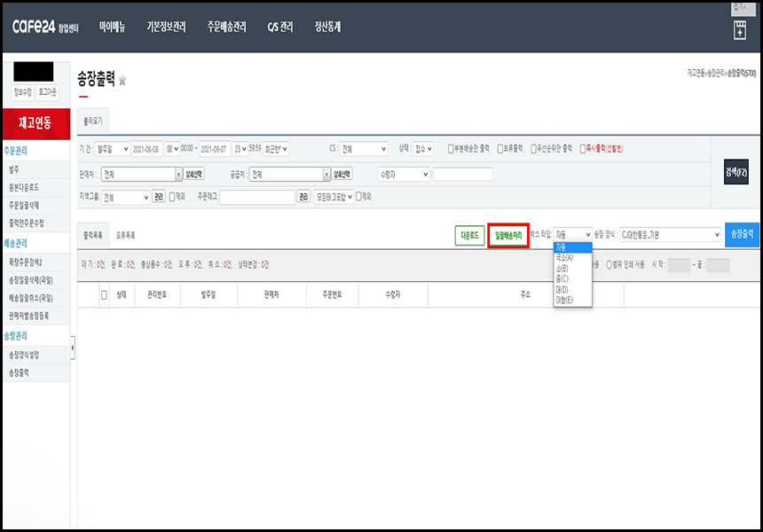
Task: Open 송장일괄삭제(파일) in the sidebar
Action: (x=36, y=280)
